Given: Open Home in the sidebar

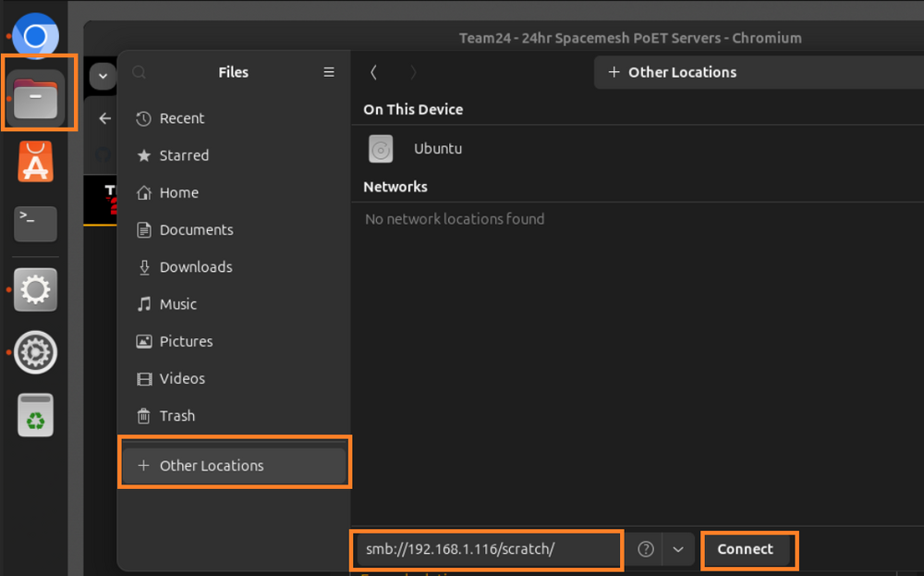Looking at the screenshot, I should click(235, 193).
